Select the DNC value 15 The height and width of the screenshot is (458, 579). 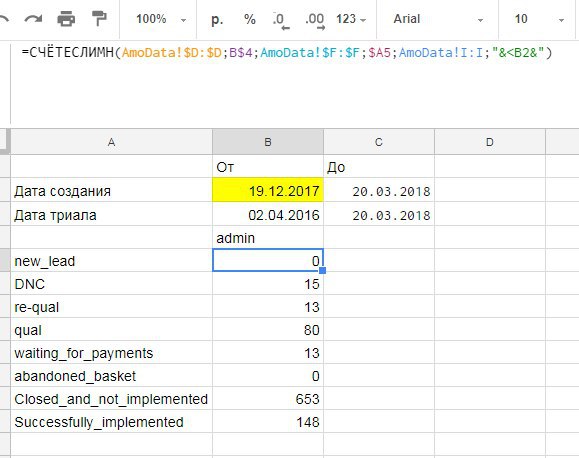pyautogui.click(x=268, y=283)
